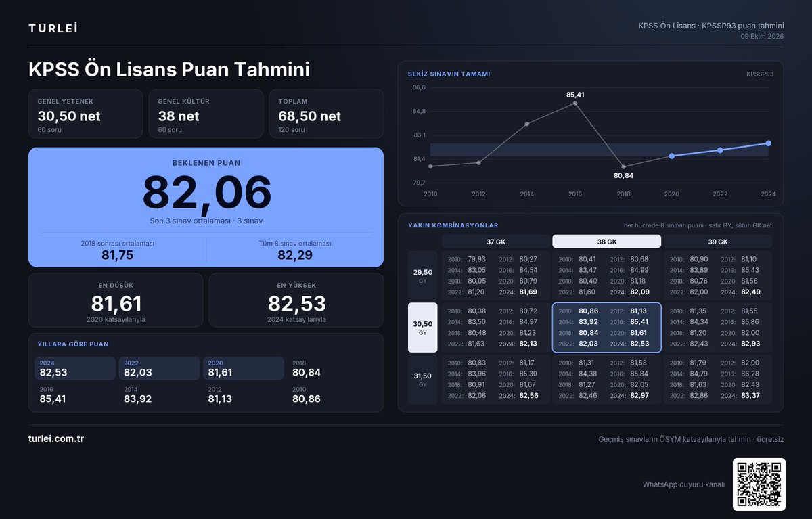The width and height of the screenshot is (812, 519).
Task: Select the 31,50 GY row header
Action: [x=423, y=380]
